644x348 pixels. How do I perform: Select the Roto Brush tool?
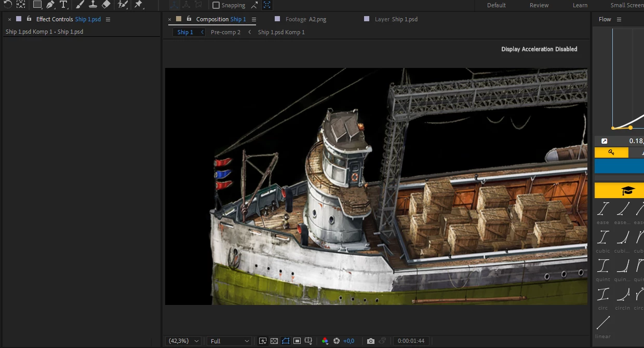pos(123,5)
